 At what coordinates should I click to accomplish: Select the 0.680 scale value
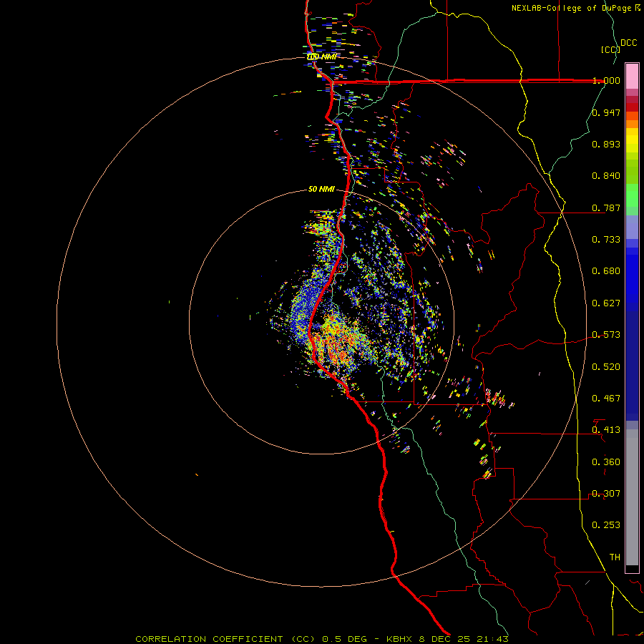coord(606,271)
